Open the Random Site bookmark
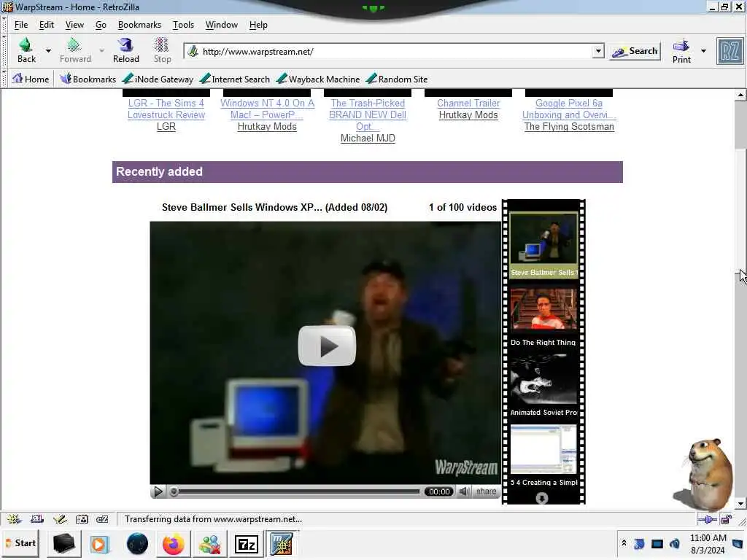 click(x=397, y=79)
